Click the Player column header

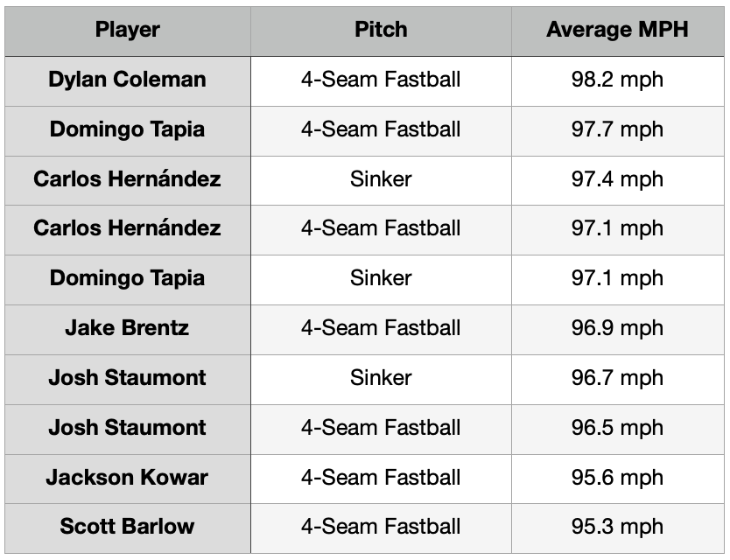(x=127, y=30)
